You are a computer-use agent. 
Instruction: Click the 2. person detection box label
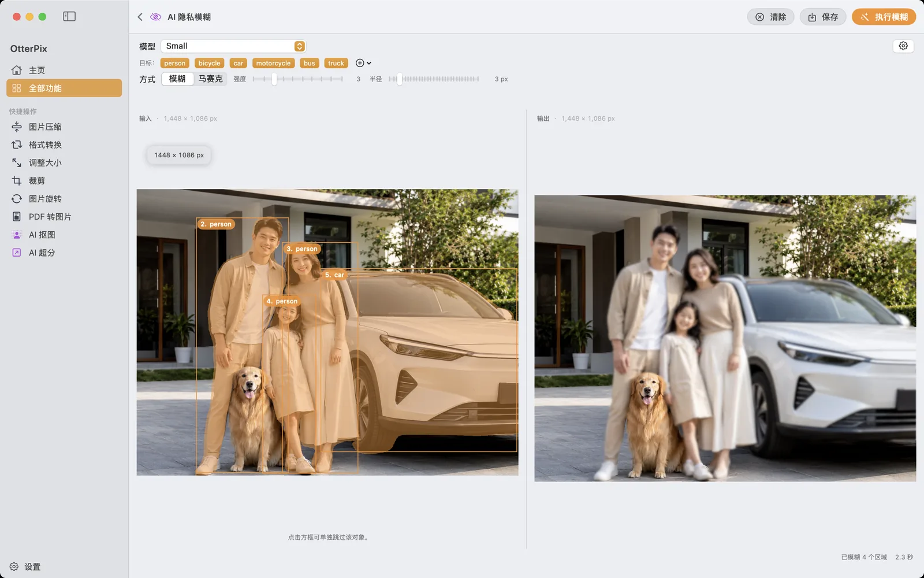[x=216, y=224]
